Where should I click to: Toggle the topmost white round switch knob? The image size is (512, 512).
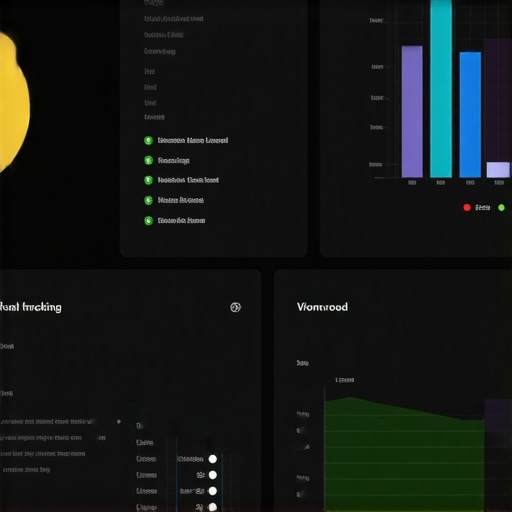[x=213, y=459]
